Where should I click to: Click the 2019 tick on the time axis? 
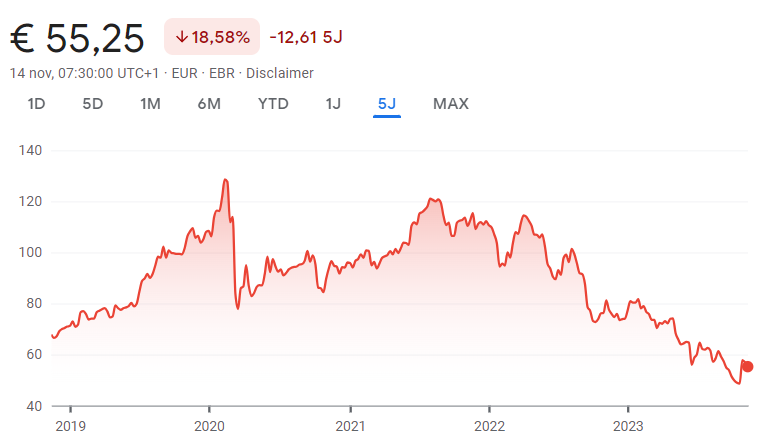(70, 426)
